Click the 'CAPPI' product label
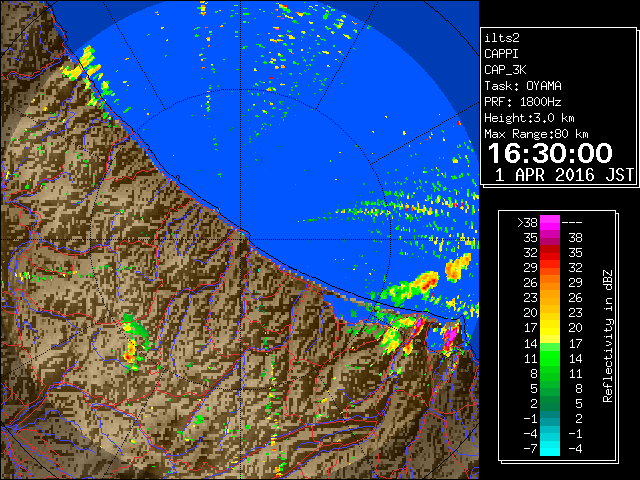Screen dimensions: 640x480 [x=501, y=54]
